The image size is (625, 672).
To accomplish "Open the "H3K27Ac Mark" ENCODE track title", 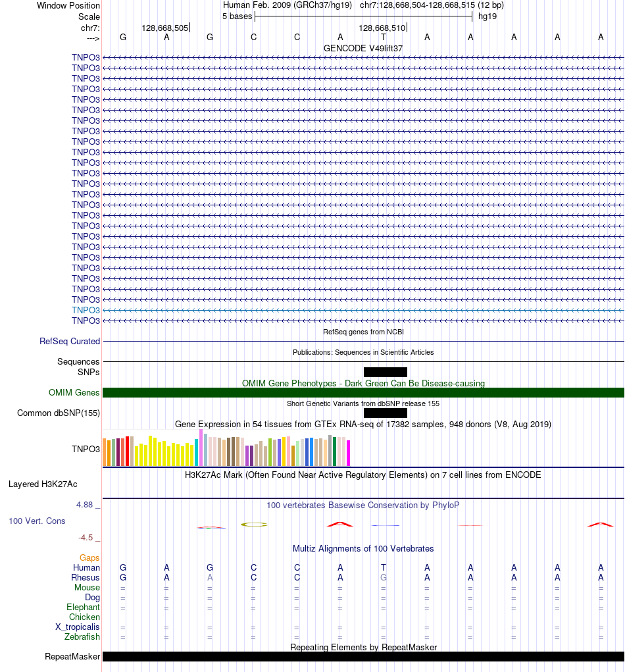I will coord(363,475).
